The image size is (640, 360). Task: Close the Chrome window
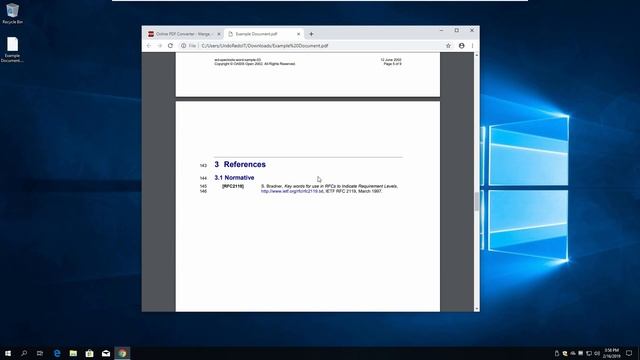tap(472, 30)
